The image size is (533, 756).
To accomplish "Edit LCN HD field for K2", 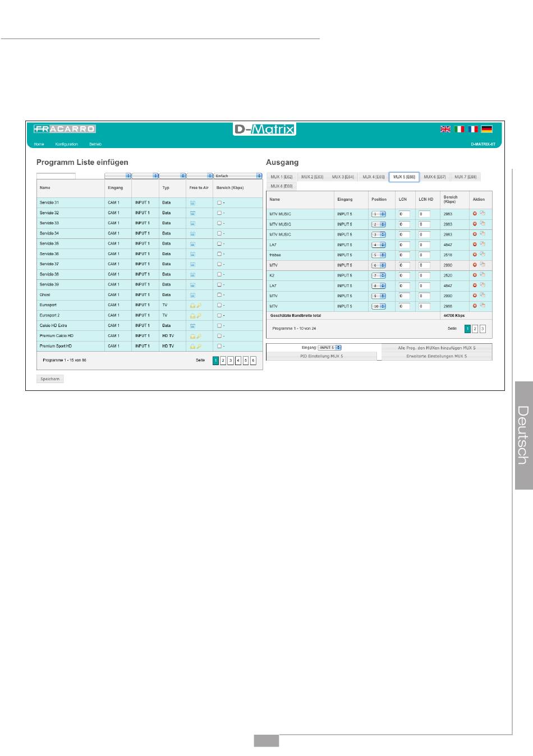I will [424, 276].
